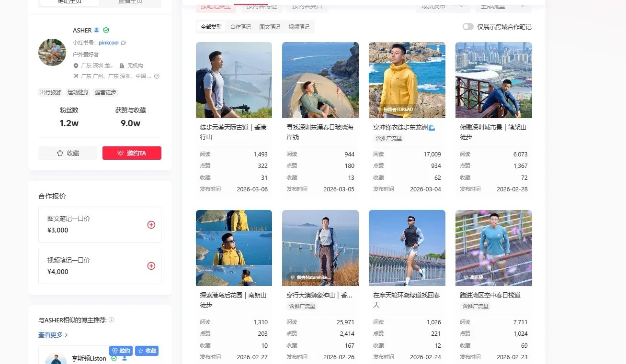Screen dimensions: 626x364
Task: Click the read count 25,971
Action: click(x=345, y=322)
